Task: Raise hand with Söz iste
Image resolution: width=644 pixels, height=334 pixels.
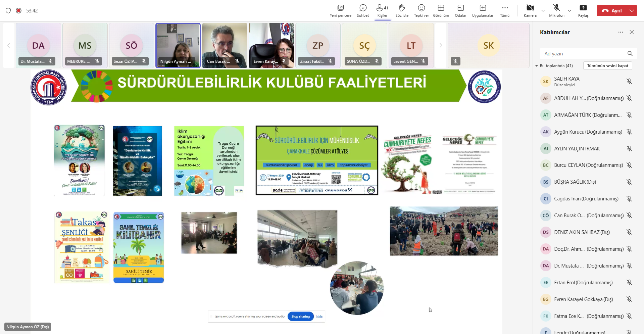Action: pos(402,10)
